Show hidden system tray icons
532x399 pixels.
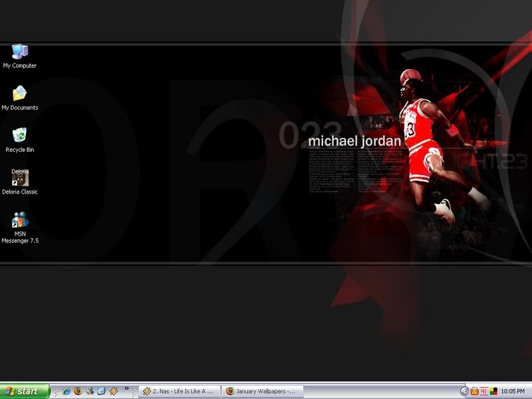point(464,392)
